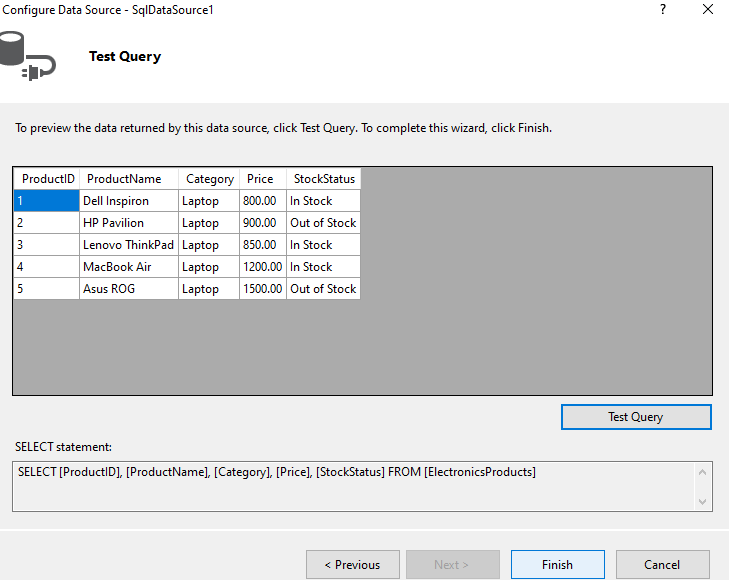Click the database plug wizard icon
This screenshot has height=580, width=729.
[27, 56]
